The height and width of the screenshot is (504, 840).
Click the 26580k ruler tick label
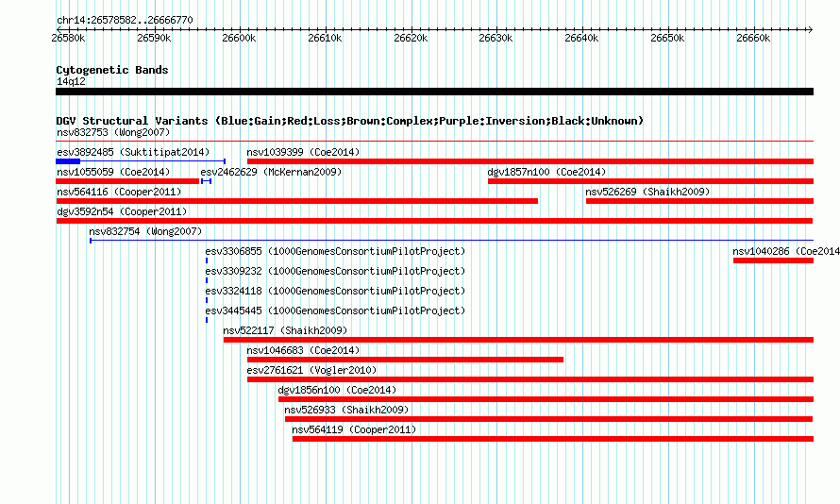click(x=68, y=38)
